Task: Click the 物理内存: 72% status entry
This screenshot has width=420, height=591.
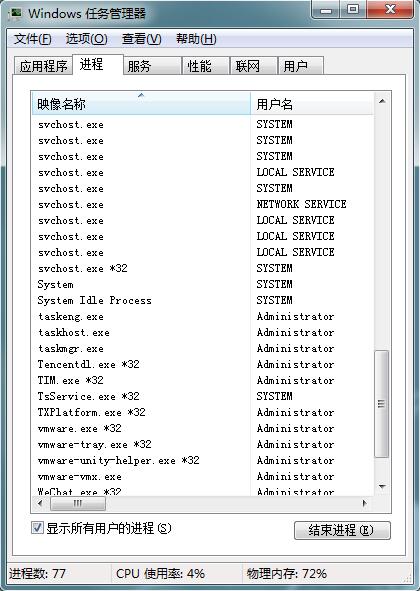Action: click(x=287, y=574)
